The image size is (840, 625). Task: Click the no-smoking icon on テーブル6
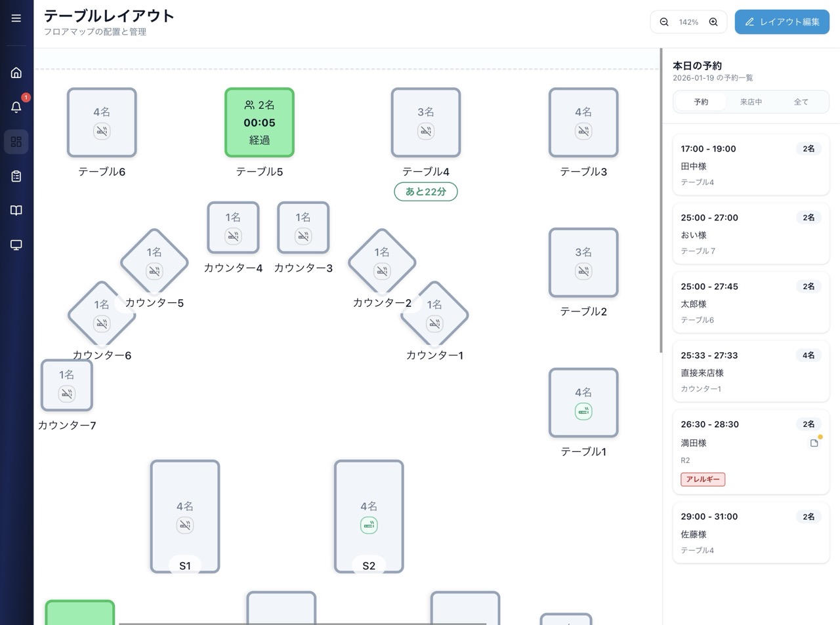pos(102,131)
